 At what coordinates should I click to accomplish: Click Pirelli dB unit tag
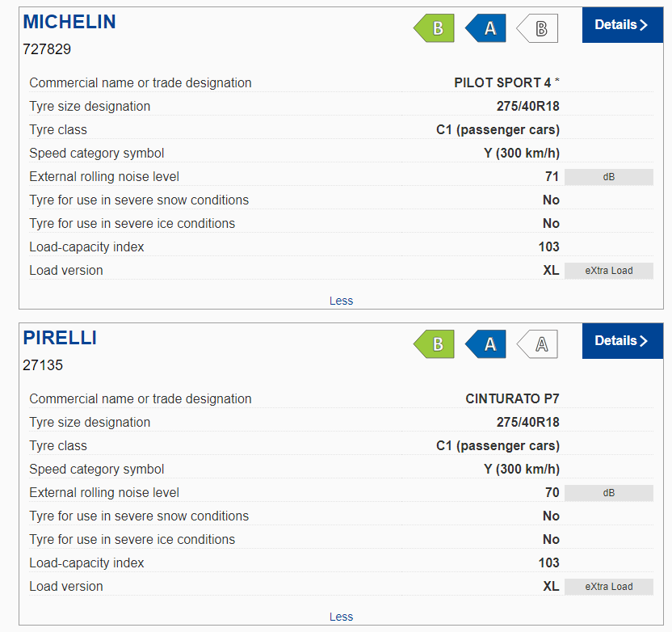tap(608, 493)
